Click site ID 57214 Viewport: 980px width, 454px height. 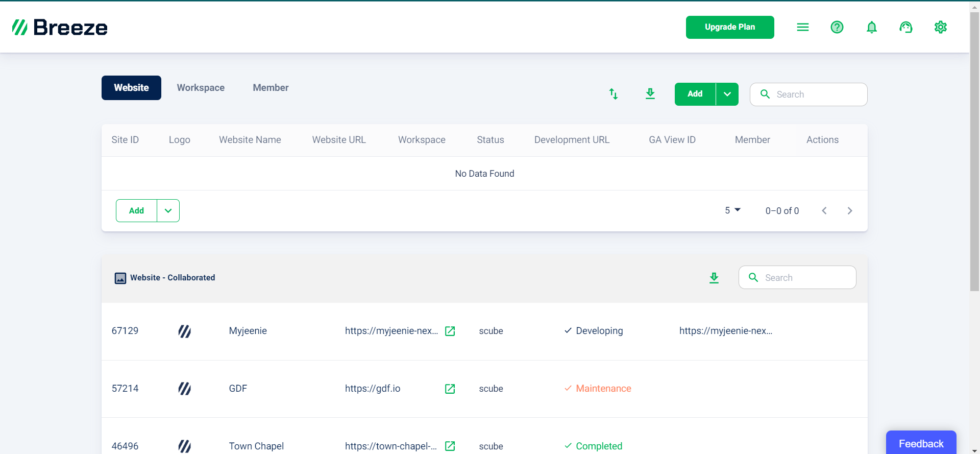click(125, 389)
